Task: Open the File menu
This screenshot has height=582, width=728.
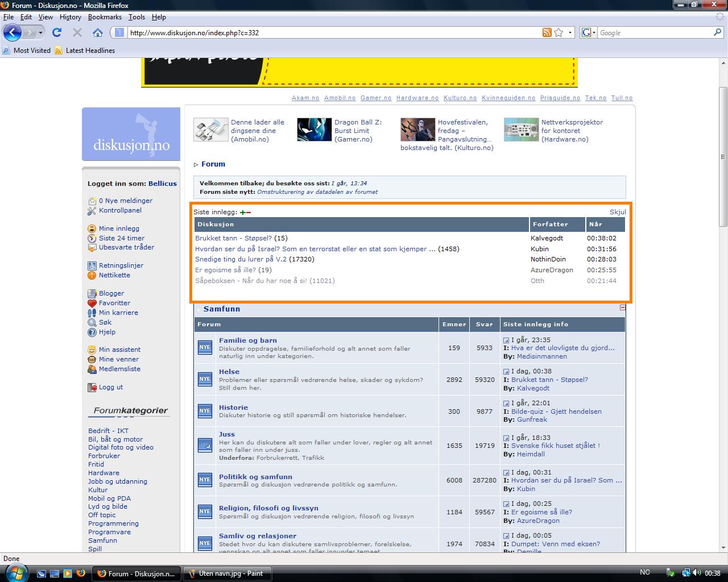Action: point(9,17)
